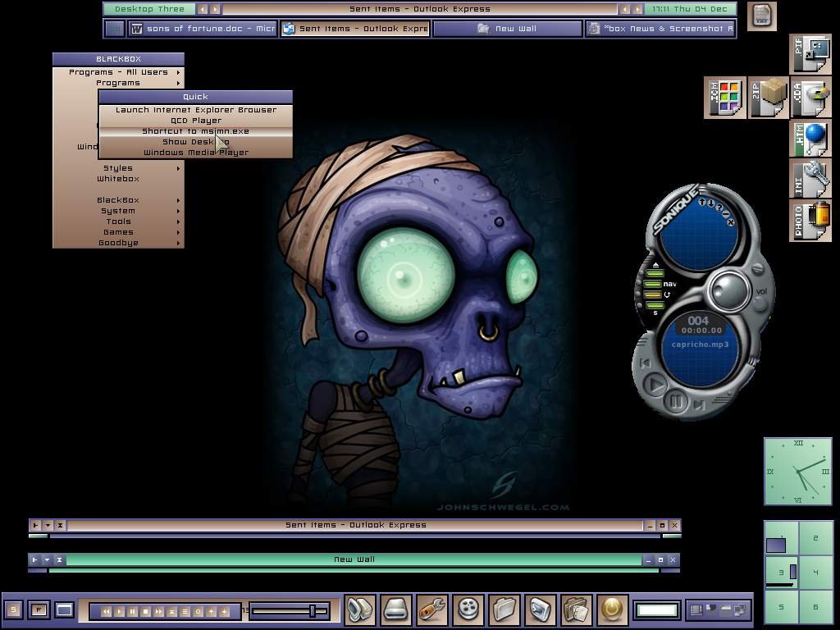Switch to Sent Items - Outlook Express task

click(355, 29)
